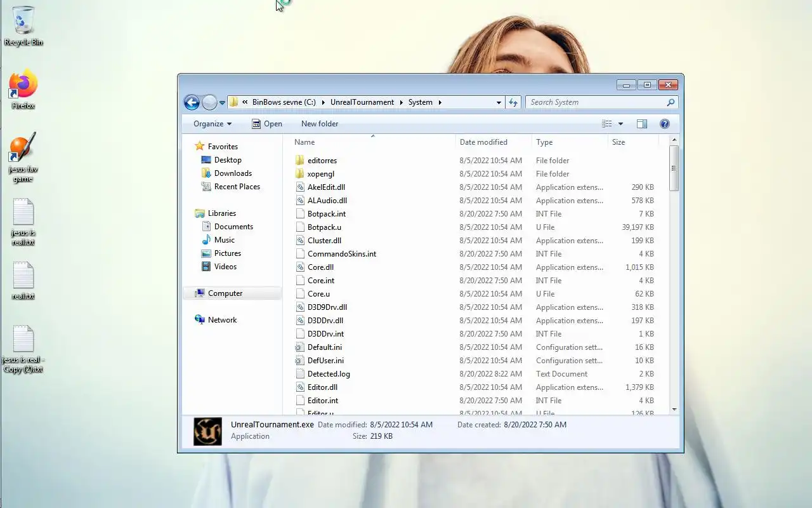Select Computer in the navigation pane
This screenshot has width=812, height=508.
point(232,293)
